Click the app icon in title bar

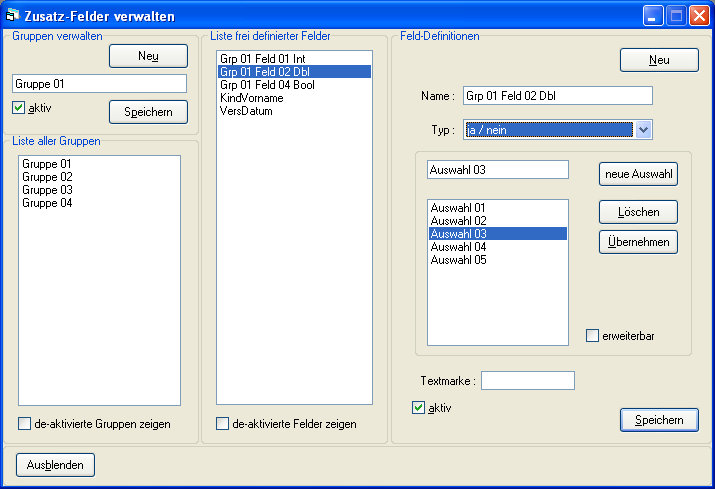(14, 16)
